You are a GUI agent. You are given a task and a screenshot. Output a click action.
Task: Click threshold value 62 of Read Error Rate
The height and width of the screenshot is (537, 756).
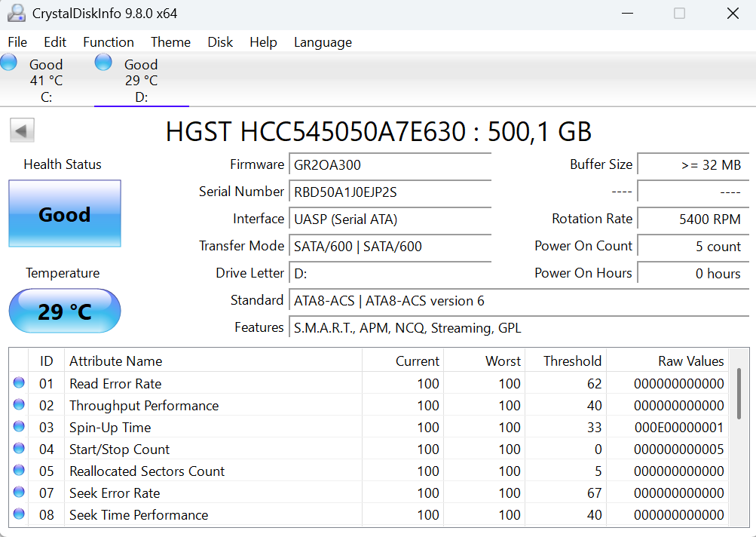coord(594,384)
